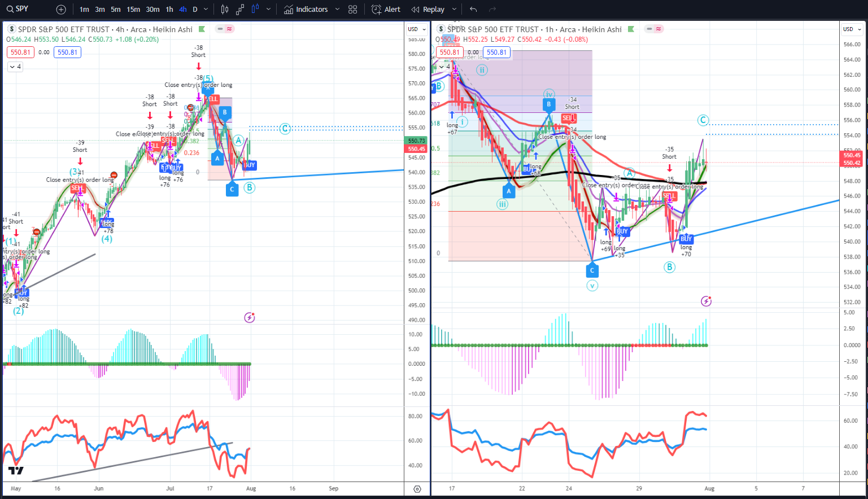The image size is (868, 499).
Task: Click the BUY label below long +70, 1h chart
Action: pyautogui.click(x=686, y=239)
